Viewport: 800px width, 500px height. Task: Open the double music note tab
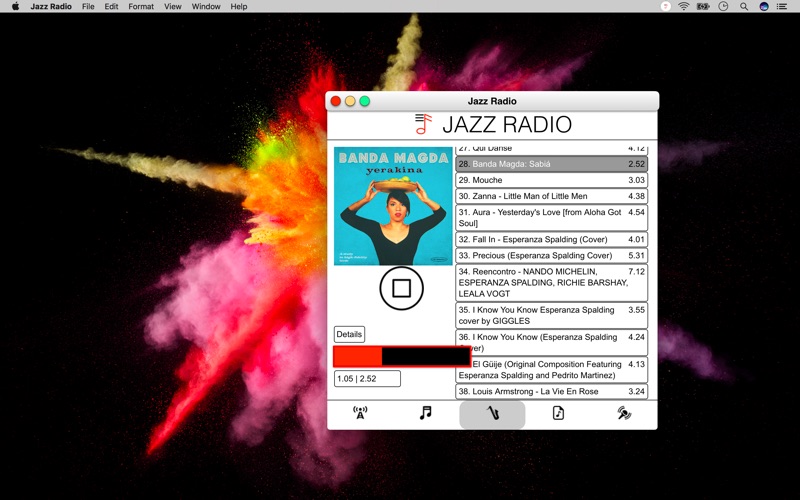(x=426, y=413)
